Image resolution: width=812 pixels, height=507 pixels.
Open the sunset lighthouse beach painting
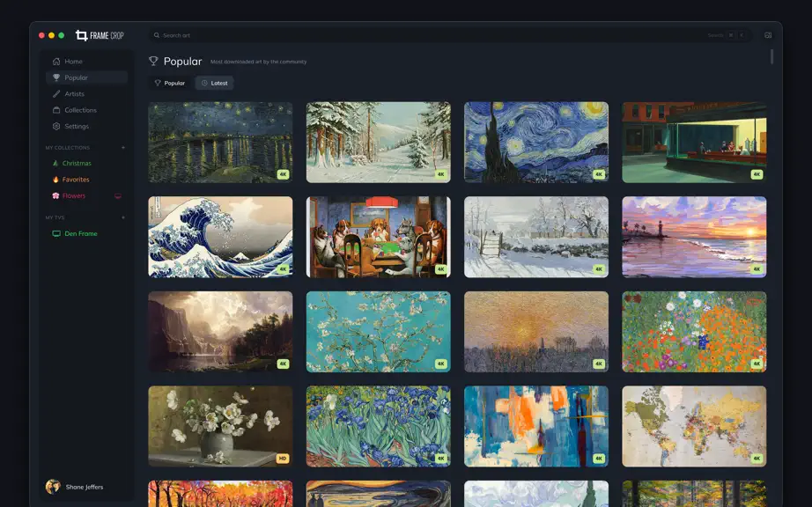pos(695,237)
